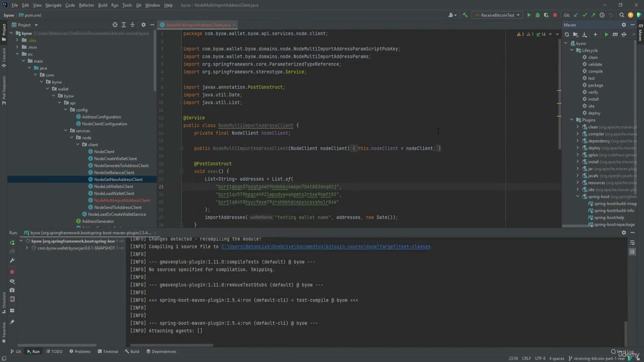
Task: Open the Project panel settings gear
Action: coord(143,25)
